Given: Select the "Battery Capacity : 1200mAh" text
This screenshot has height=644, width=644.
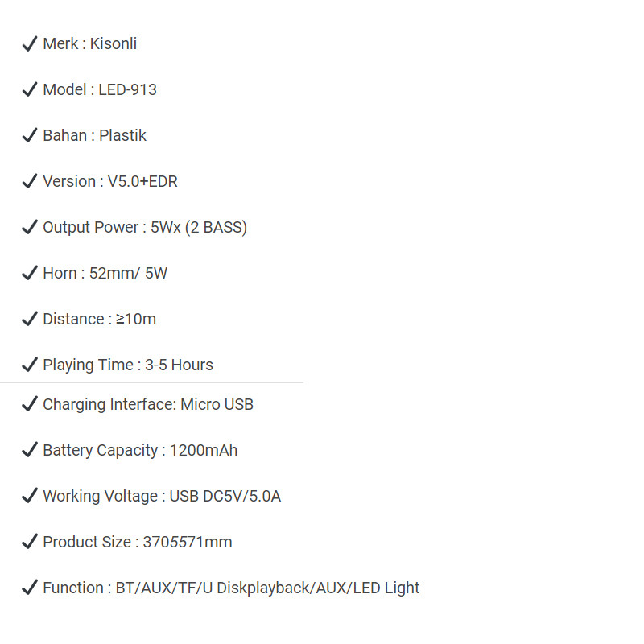Looking at the screenshot, I should click(140, 450).
